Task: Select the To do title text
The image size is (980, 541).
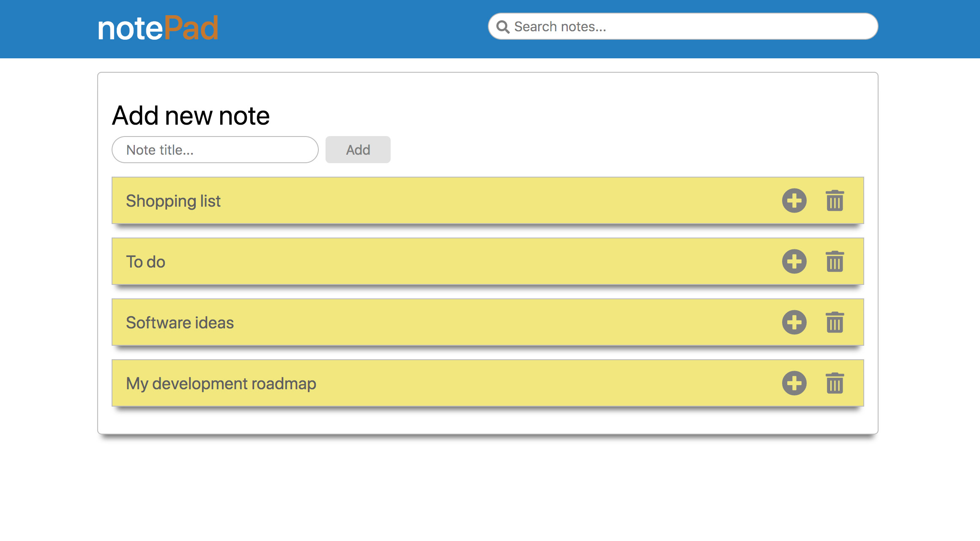Action: click(x=145, y=262)
